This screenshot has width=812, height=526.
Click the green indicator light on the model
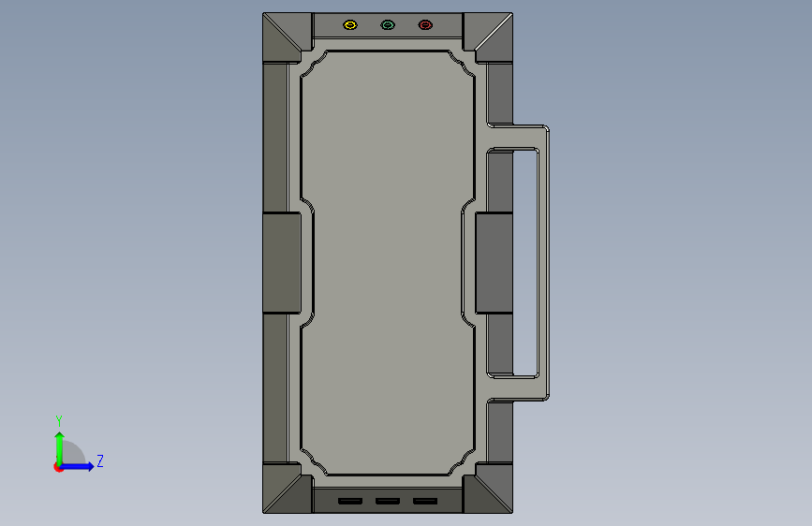[x=388, y=25]
